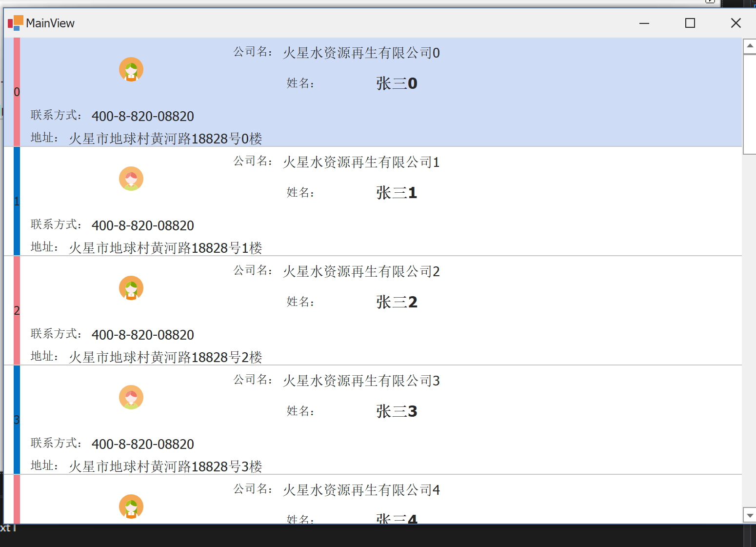Image resolution: width=756 pixels, height=547 pixels.
Task: Click 张三0's avatar icon
Action: tap(131, 69)
